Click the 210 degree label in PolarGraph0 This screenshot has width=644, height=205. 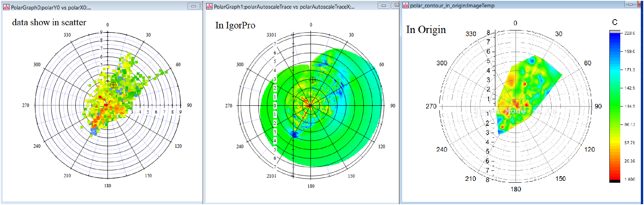(67, 176)
